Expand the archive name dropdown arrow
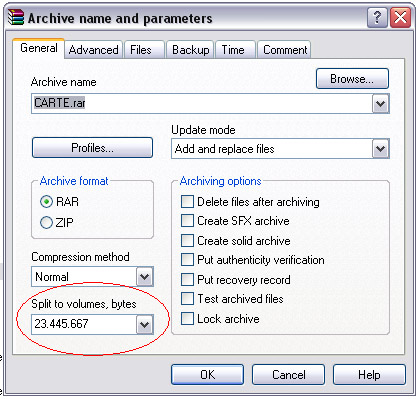 (x=380, y=104)
